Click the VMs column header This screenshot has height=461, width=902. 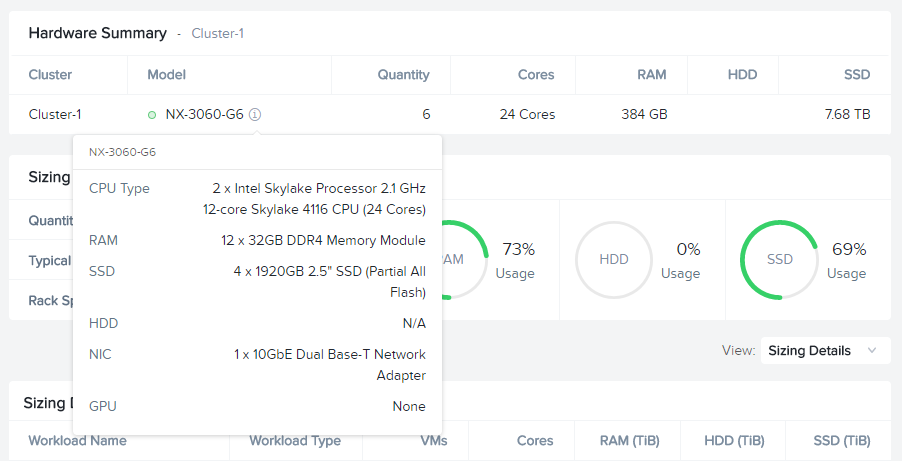coord(434,441)
